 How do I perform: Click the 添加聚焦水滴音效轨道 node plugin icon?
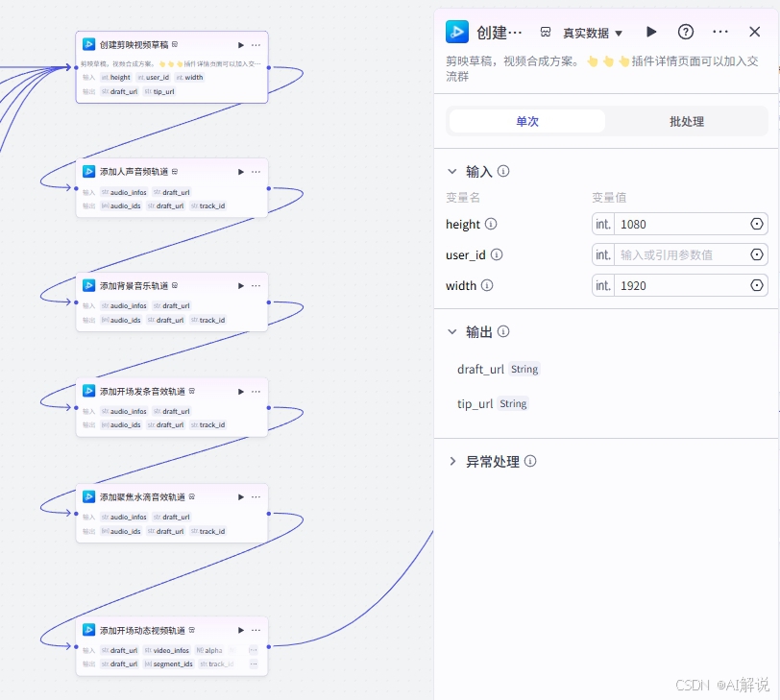pyautogui.click(x=88, y=496)
